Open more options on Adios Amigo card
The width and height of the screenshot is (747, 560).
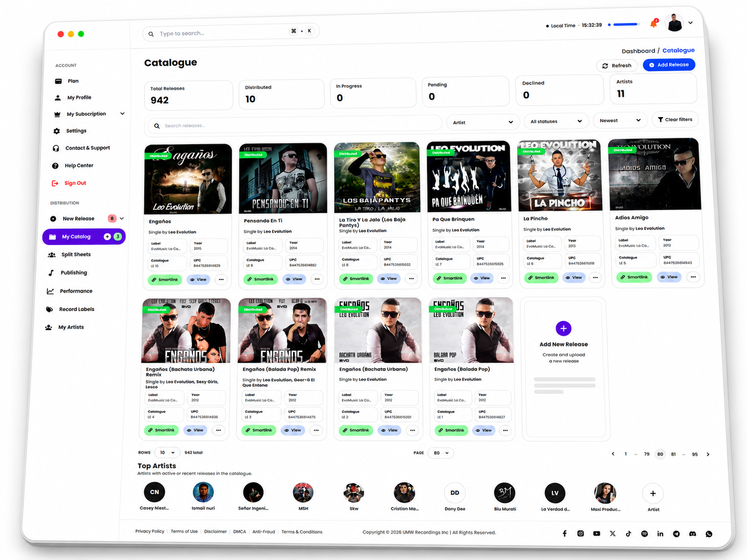coord(693,277)
